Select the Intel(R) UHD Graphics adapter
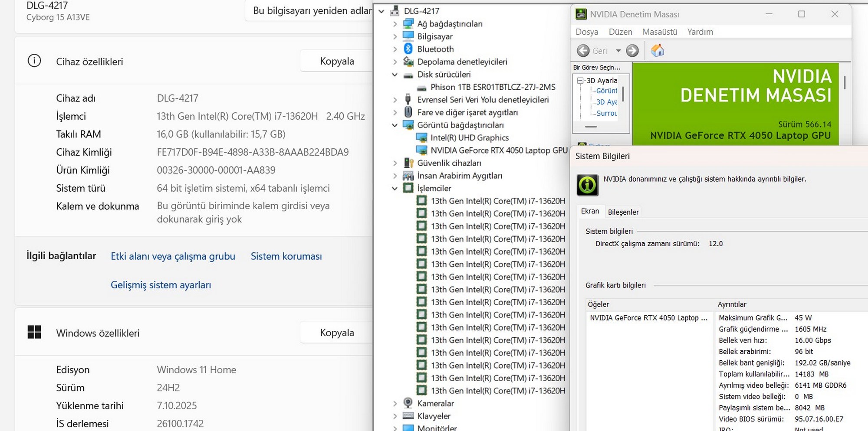 click(x=469, y=138)
